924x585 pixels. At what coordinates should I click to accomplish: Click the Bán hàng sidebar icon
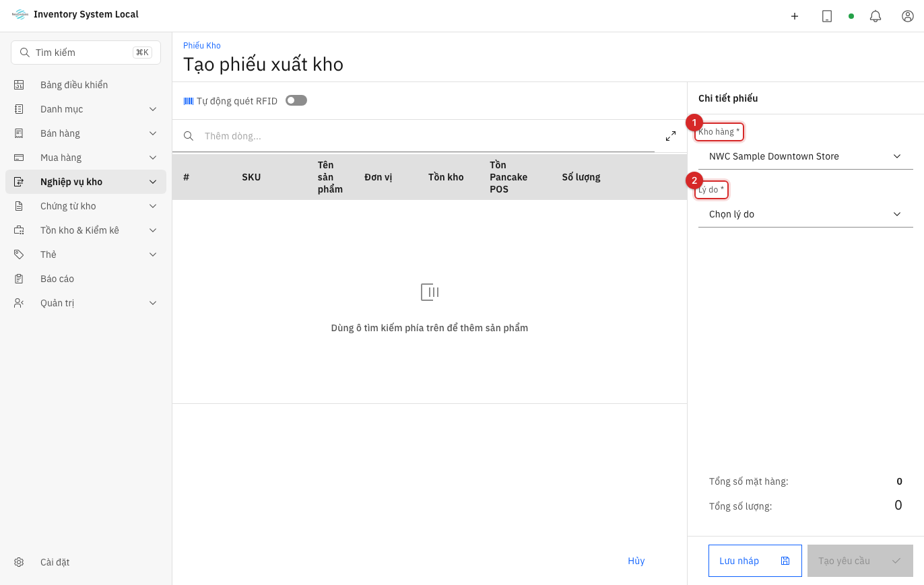(x=19, y=133)
